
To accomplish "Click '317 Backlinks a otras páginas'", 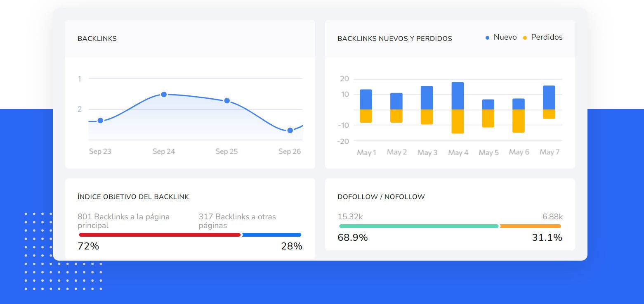I will pos(237,221).
